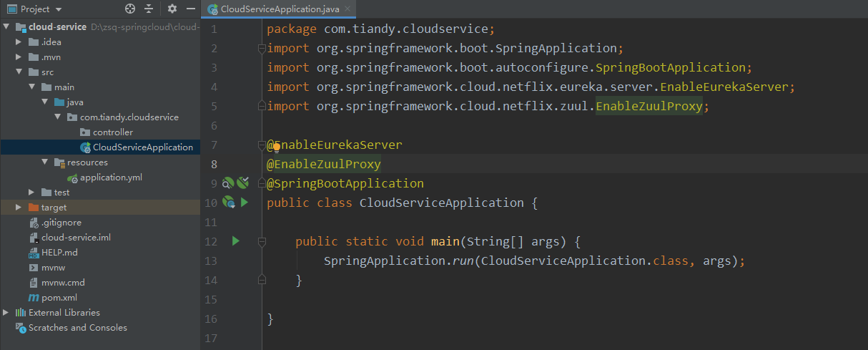Click the Run main arrow on line 12
The image size is (868, 350).
click(235, 241)
